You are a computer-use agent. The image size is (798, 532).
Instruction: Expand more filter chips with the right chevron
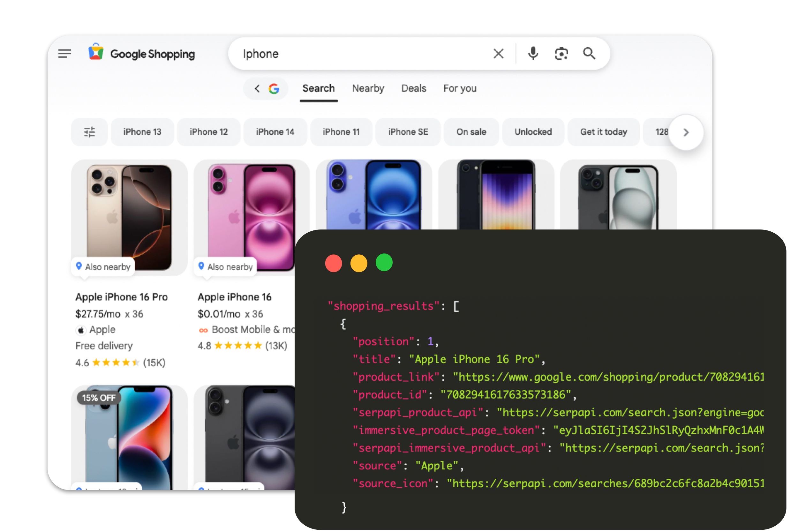686,132
